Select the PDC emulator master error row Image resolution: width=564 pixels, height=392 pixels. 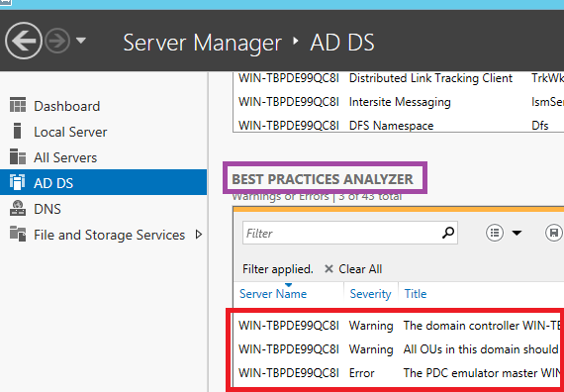[398, 373]
